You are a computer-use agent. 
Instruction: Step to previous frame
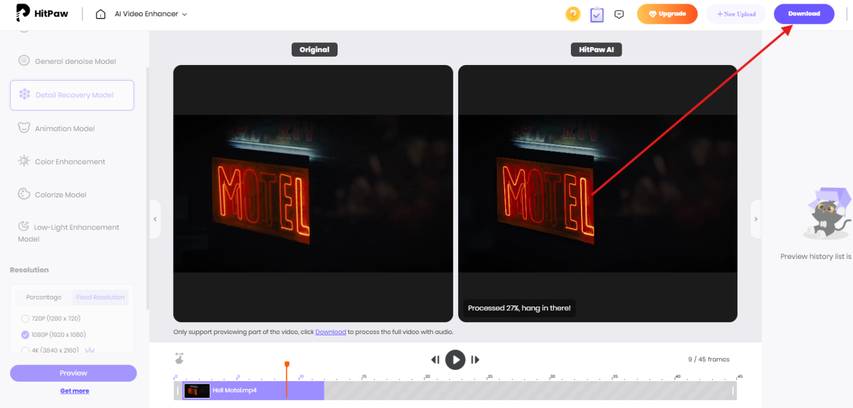pyautogui.click(x=435, y=360)
